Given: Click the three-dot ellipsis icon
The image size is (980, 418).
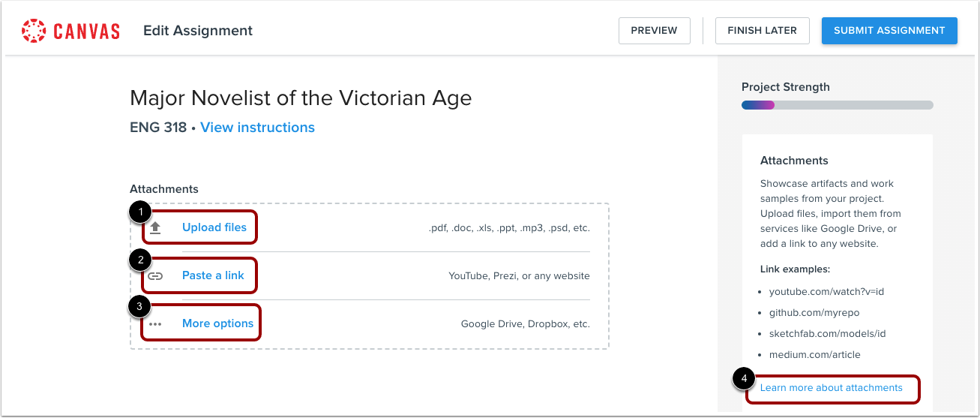Looking at the screenshot, I should coord(155,324).
